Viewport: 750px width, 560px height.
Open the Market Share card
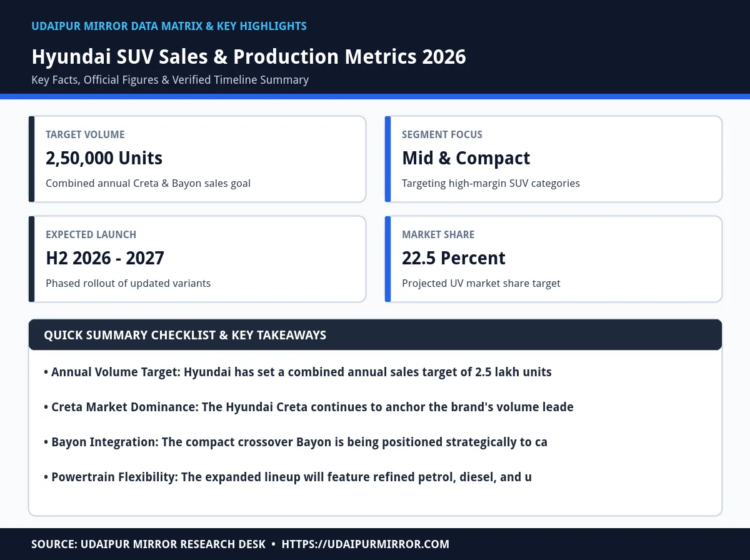[x=553, y=259]
